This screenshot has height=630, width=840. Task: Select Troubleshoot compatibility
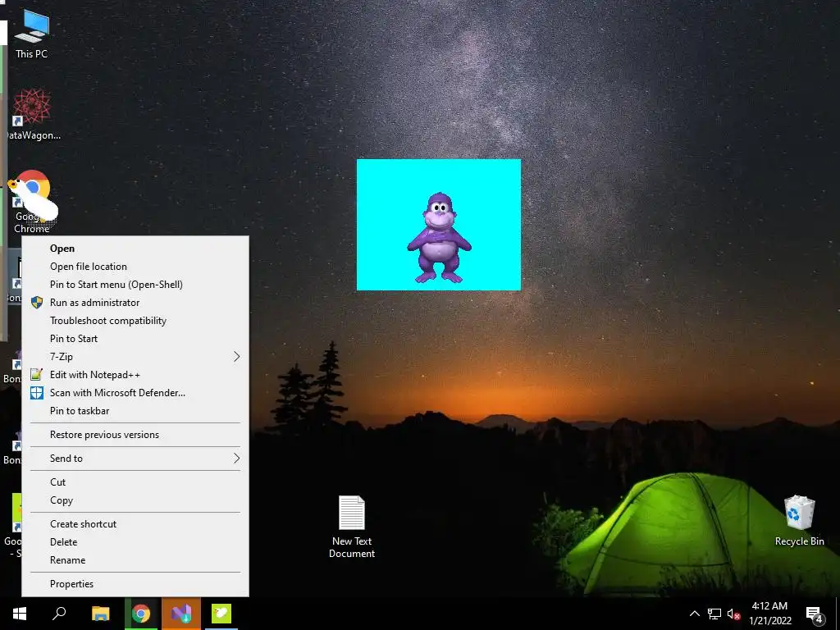135,321
